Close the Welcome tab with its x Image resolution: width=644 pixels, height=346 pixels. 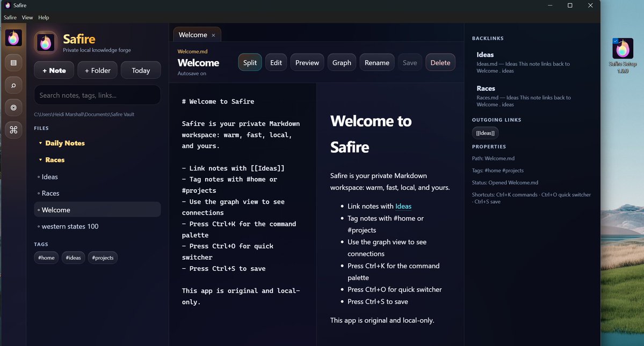click(x=213, y=35)
